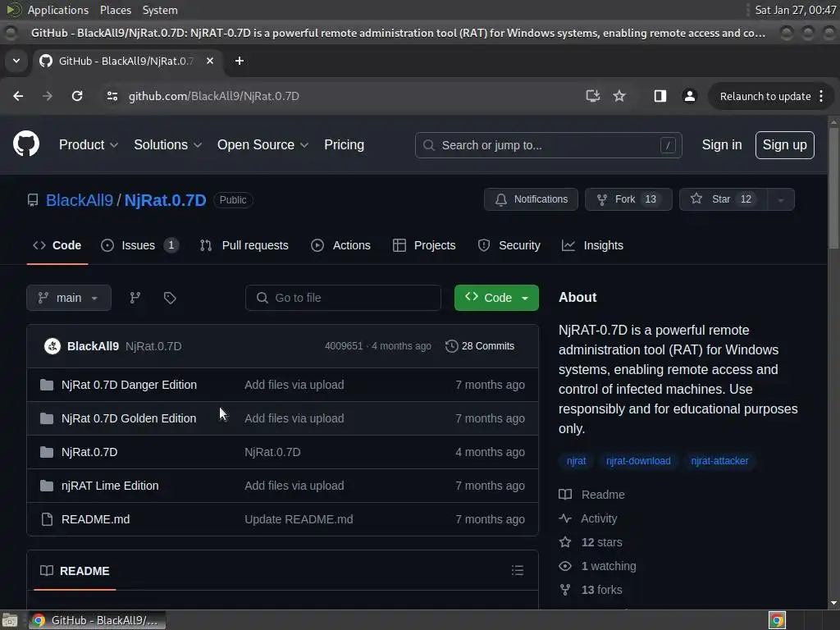
Task: View the 12 stars link
Action: pyautogui.click(x=591, y=542)
